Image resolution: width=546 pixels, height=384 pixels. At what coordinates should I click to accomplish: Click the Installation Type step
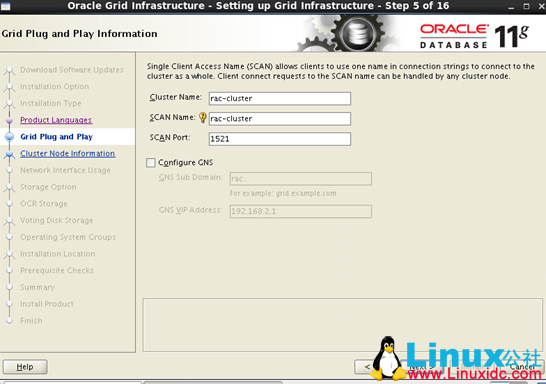click(51, 103)
